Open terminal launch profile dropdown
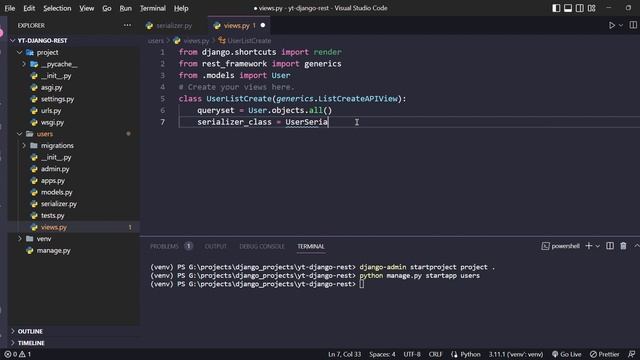 pos(598,246)
